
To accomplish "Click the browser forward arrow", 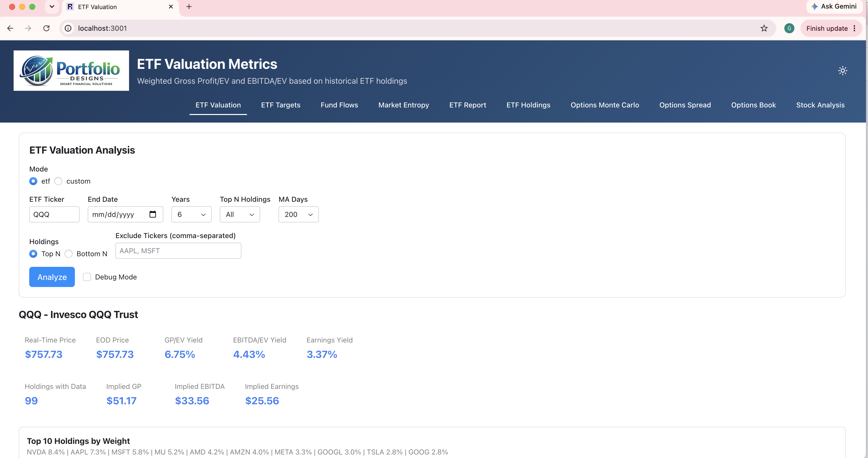I will [28, 28].
